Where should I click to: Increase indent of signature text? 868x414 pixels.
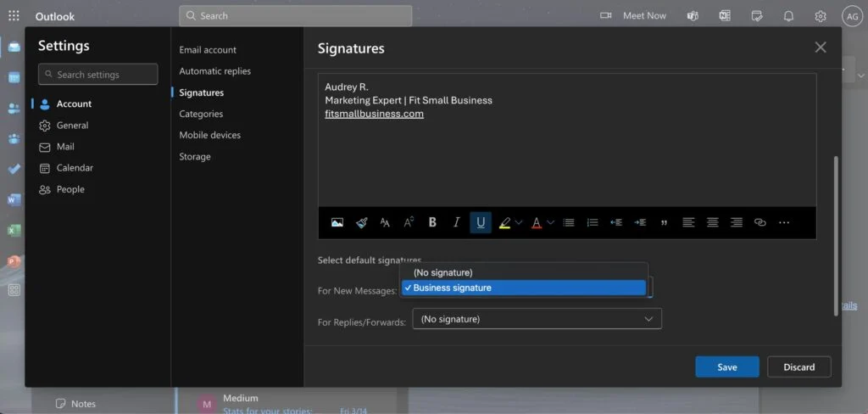640,222
